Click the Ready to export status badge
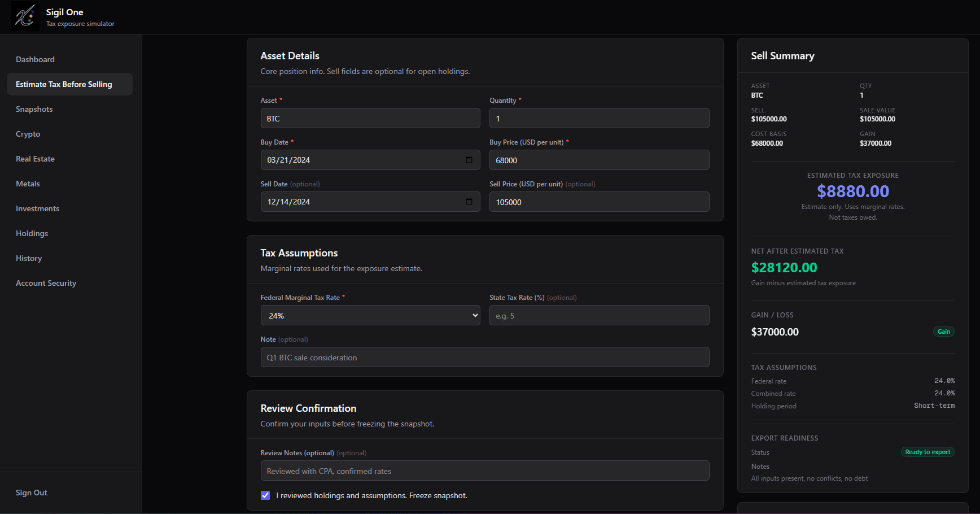This screenshot has height=514, width=980. [928, 452]
